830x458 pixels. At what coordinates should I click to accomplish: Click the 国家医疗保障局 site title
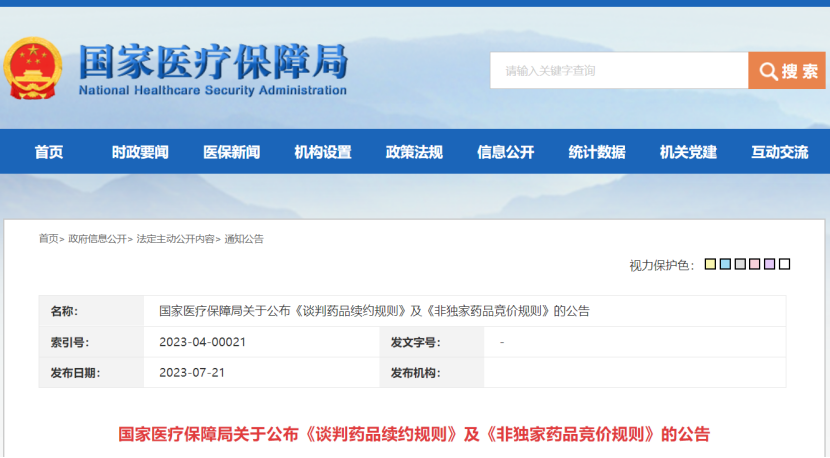pyautogui.click(x=213, y=62)
